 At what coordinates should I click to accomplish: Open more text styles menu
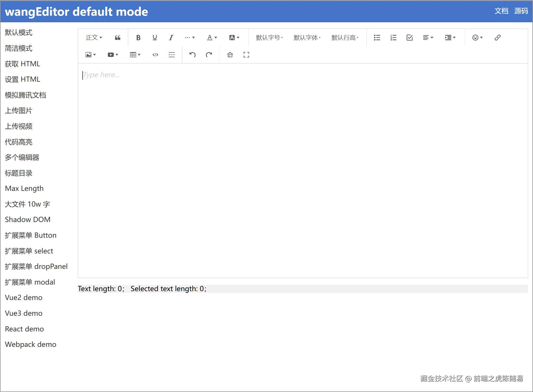(x=190, y=38)
